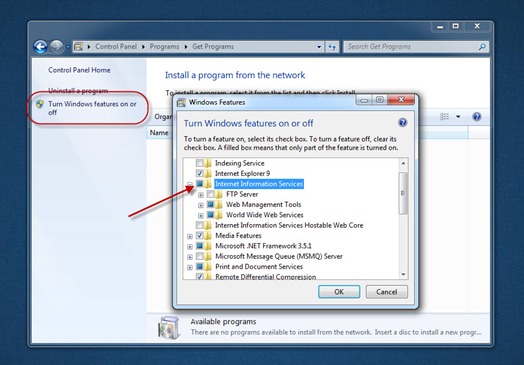
Task: Toggle the Internet Information Services checkbox
Action: [200, 184]
